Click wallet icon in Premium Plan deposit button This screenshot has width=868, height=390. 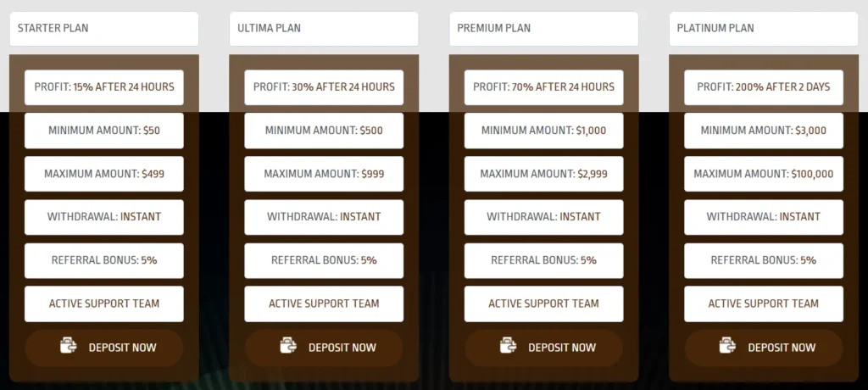pos(508,346)
